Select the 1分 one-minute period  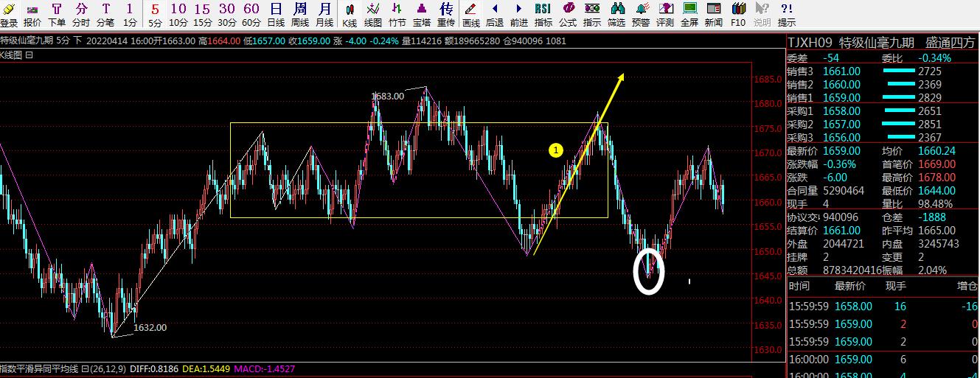pyautogui.click(x=130, y=14)
